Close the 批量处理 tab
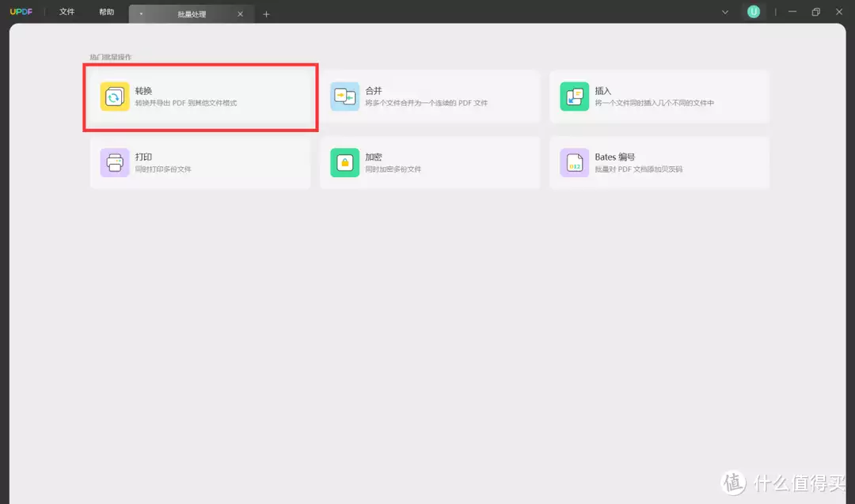The height and width of the screenshot is (504, 855). (240, 14)
